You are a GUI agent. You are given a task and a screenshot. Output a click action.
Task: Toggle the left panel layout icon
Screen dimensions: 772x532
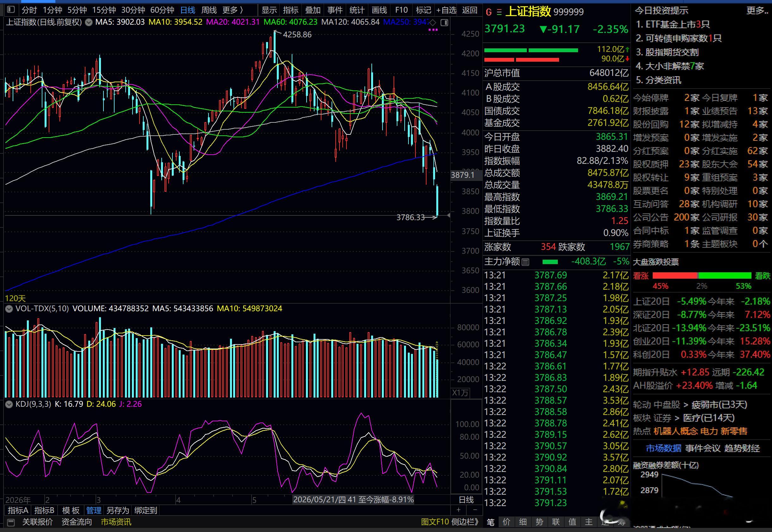[11, 10]
